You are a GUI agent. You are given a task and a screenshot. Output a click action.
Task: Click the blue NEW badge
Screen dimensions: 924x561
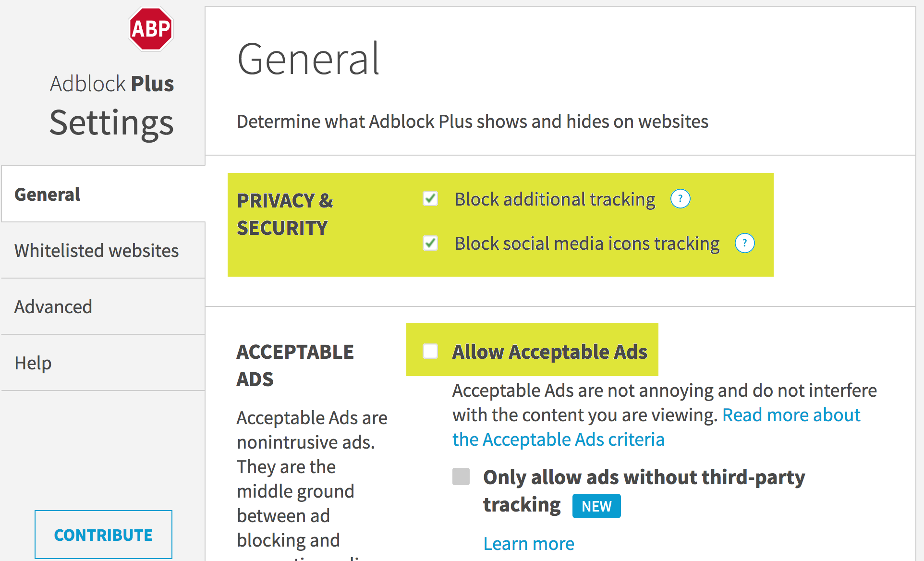coord(596,506)
